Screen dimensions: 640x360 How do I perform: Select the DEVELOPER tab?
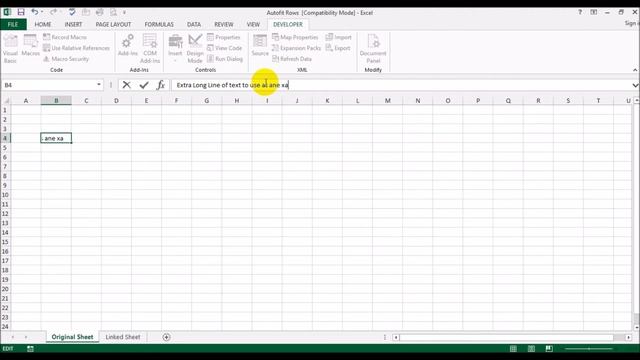[x=288, y=24]
